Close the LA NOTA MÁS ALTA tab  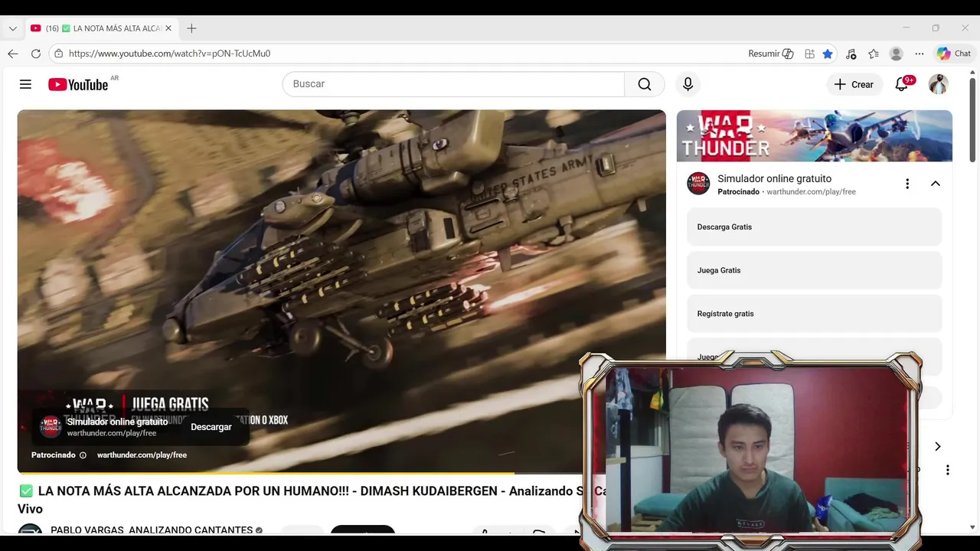[168, 28]
